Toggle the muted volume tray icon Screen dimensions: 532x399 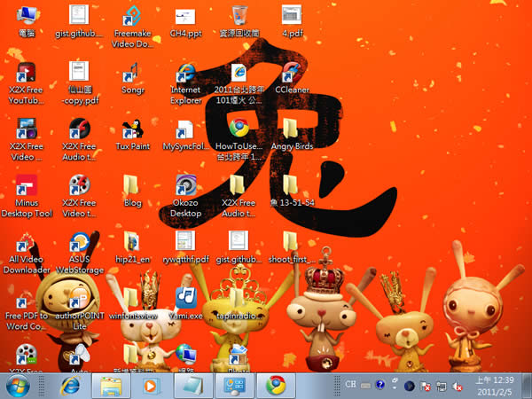[457, 386]
